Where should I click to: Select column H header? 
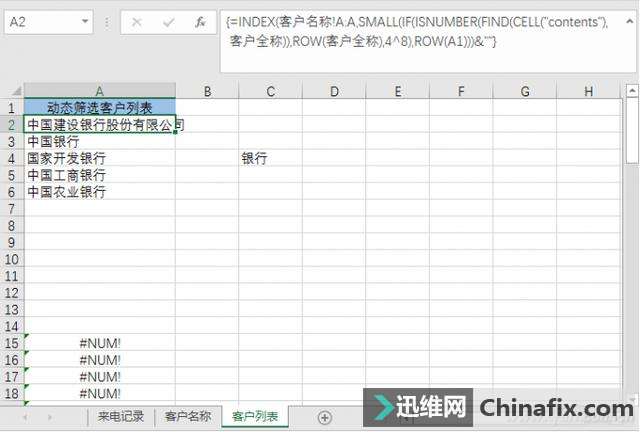589,91
